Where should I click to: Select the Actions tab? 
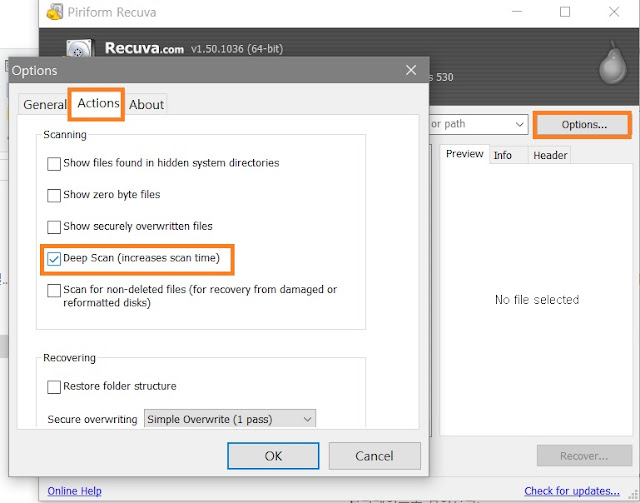click(x=98, y=103)
